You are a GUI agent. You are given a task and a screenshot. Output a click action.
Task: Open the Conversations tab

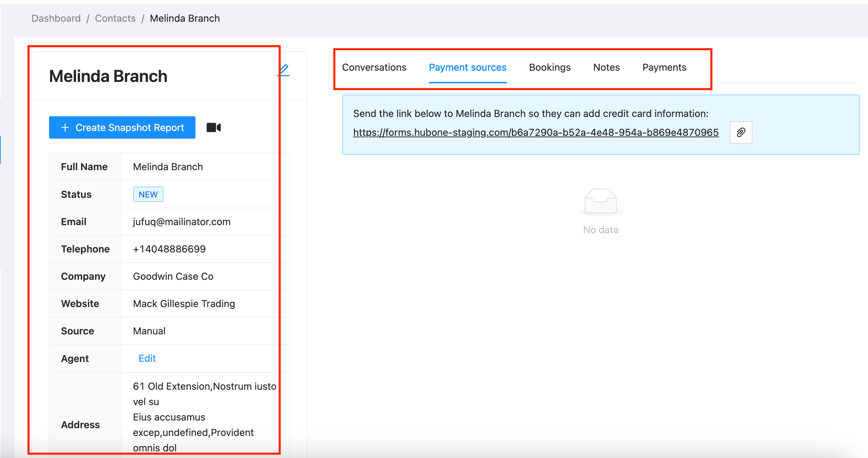(x=374, y=67)
